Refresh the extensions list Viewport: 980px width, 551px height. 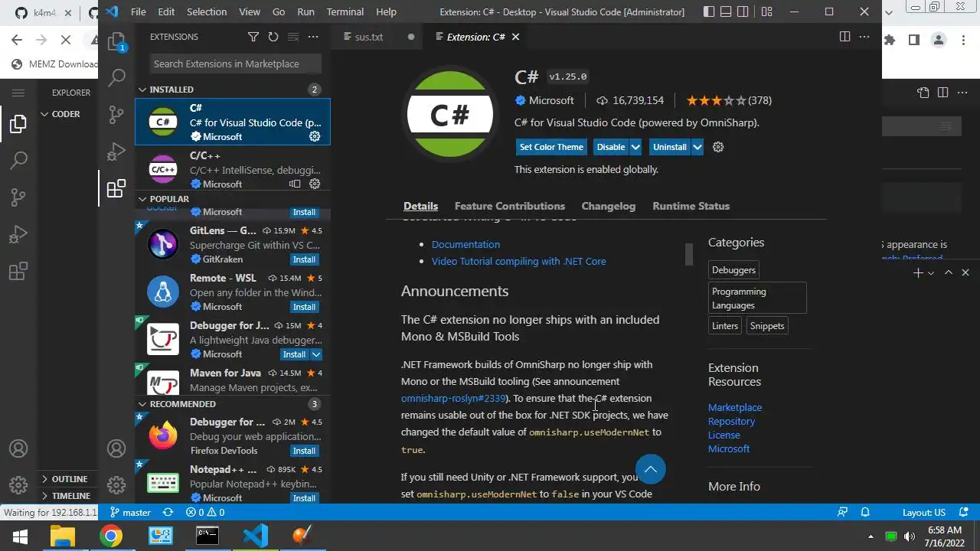coord(273,37)
